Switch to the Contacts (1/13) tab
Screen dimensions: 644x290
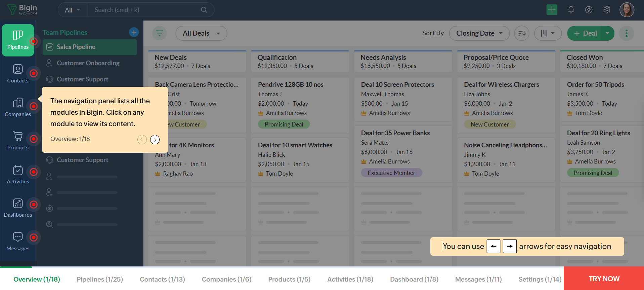click(x=162, y=279)
